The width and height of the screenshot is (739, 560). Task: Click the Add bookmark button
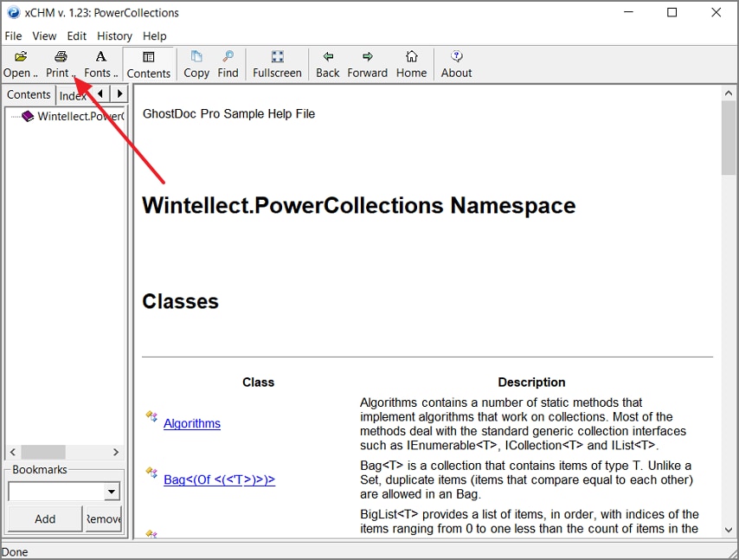click(x=45, y=519)
